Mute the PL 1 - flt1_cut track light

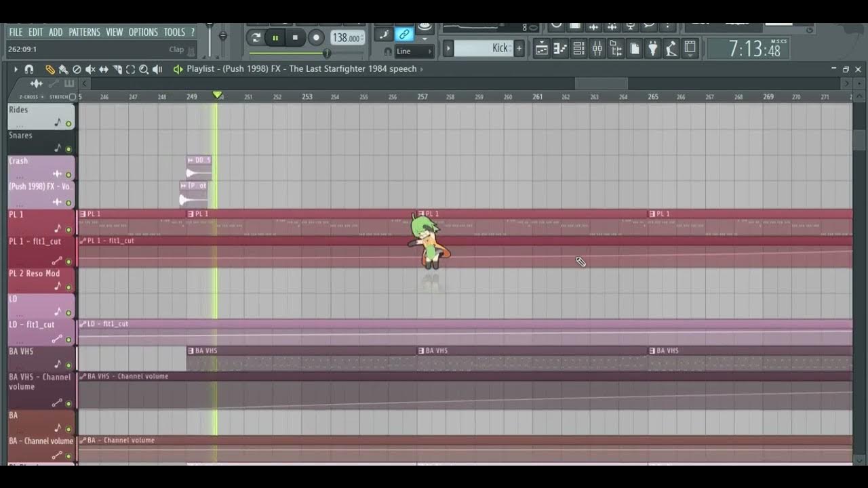coord(68,262)
